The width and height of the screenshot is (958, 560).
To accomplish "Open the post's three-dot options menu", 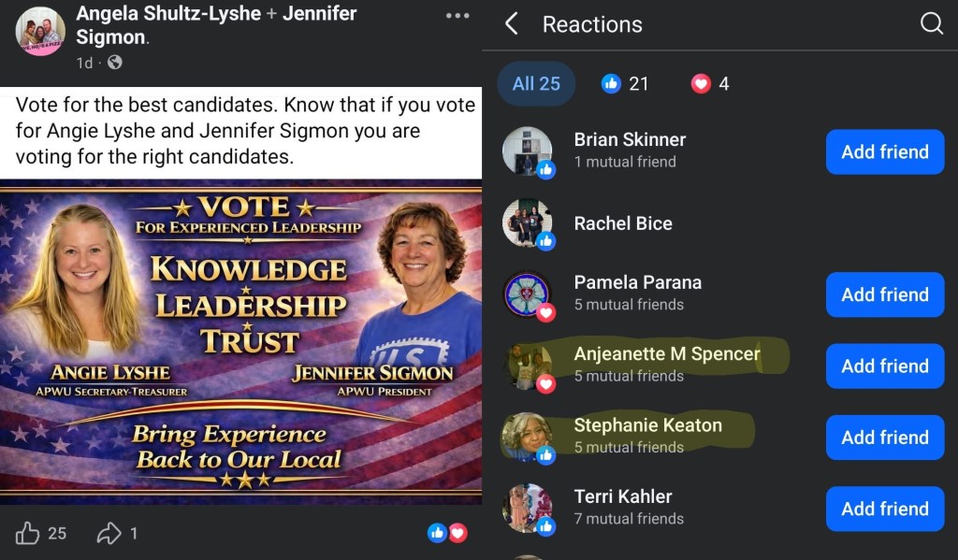I will tap(457, 15).
